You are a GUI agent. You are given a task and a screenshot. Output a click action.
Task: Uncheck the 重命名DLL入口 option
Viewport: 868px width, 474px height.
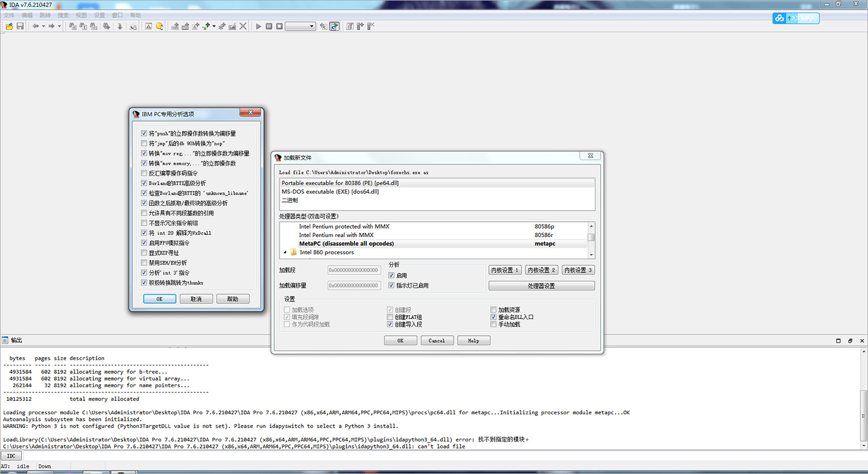pyautogui.click(x=494, y=317)
